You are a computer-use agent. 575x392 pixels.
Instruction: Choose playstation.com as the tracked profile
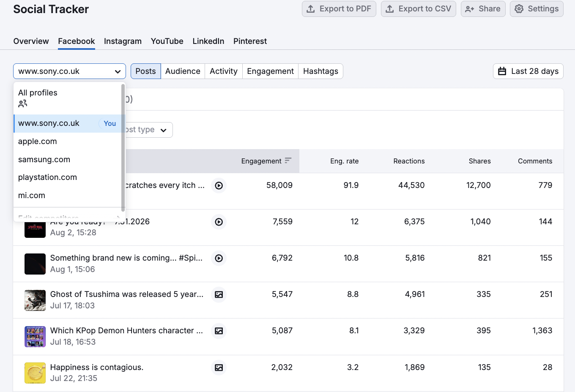(x=47, y=177)
